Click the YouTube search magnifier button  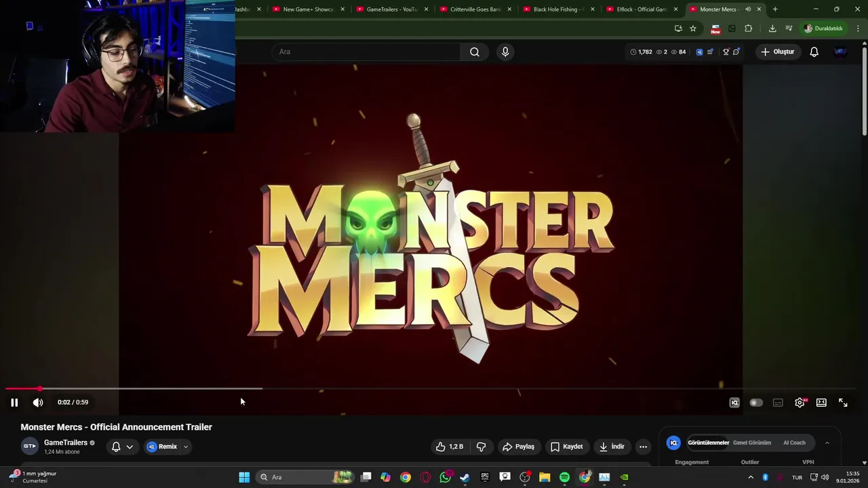point(475,52)
